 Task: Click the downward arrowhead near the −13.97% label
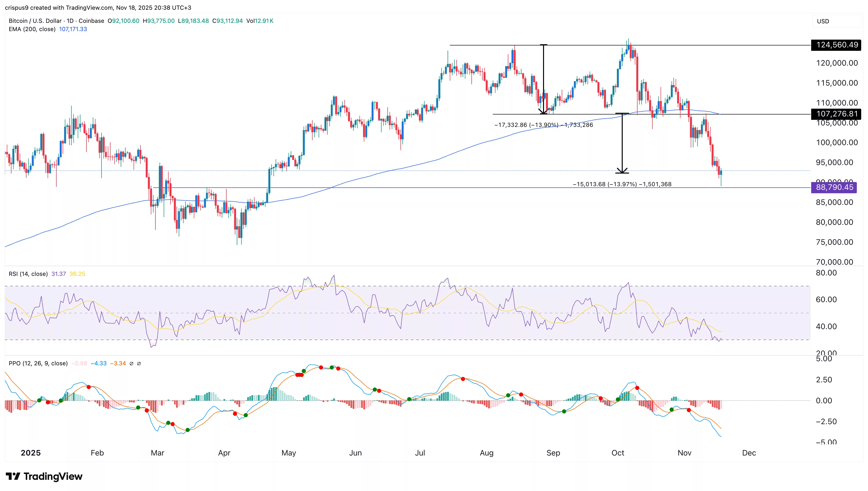622,170
